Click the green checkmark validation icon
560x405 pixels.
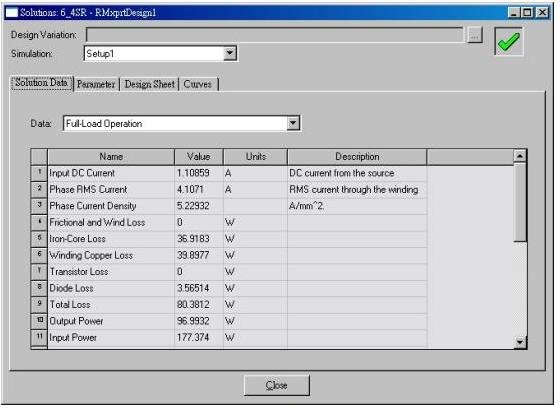click(x=509, y=41)
